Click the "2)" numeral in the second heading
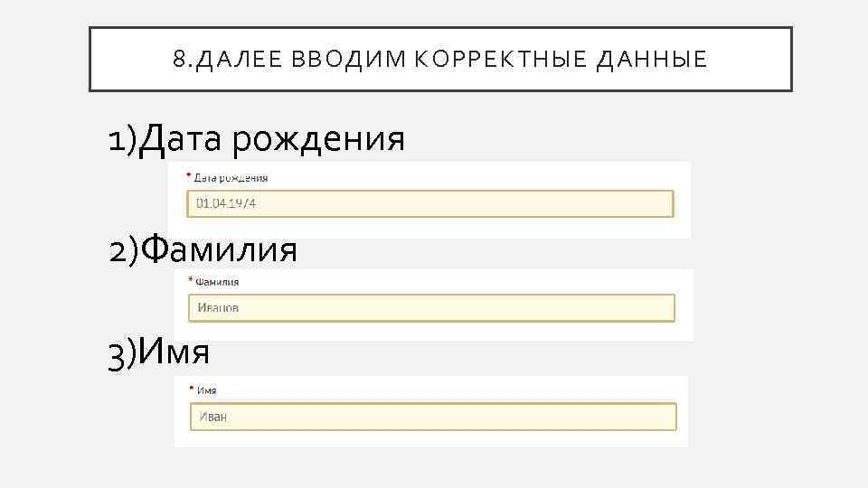This screenshot has height=488, width=868. [x=125, y=248]
